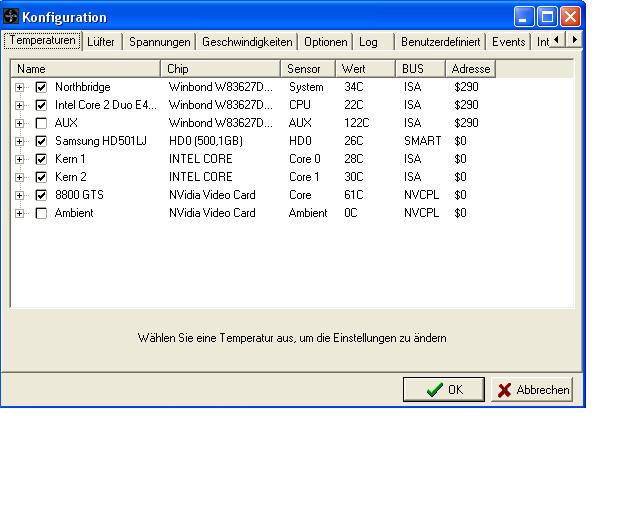Sort by the Name column header
The width and height of the screenshot is (640, 512).
[x=86, y=69]
